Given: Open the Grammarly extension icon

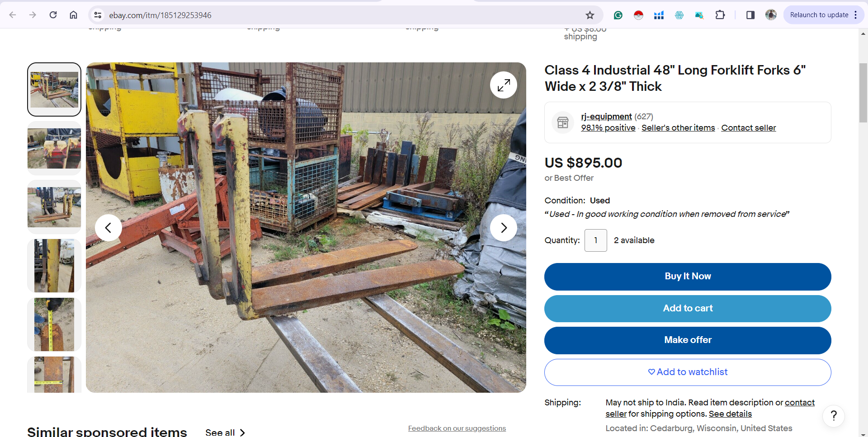Looking at the screenshot, I should click(x=618, y=15).
